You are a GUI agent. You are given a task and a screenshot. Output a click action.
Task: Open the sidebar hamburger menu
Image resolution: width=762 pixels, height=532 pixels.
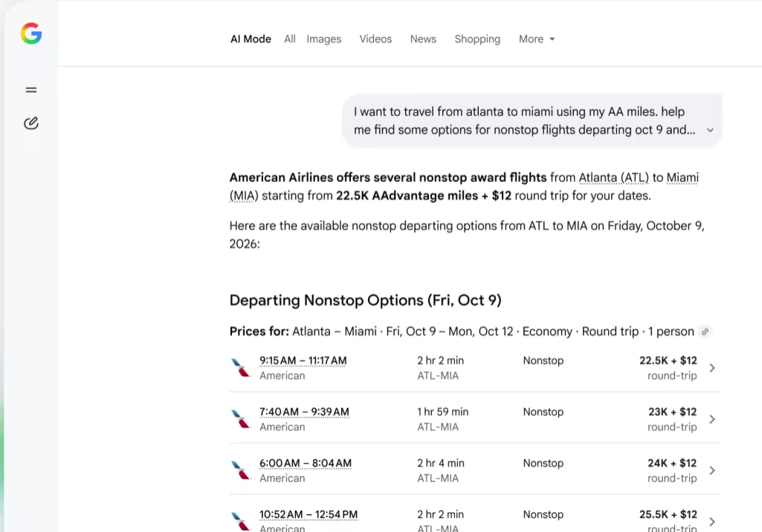point(31,90)
